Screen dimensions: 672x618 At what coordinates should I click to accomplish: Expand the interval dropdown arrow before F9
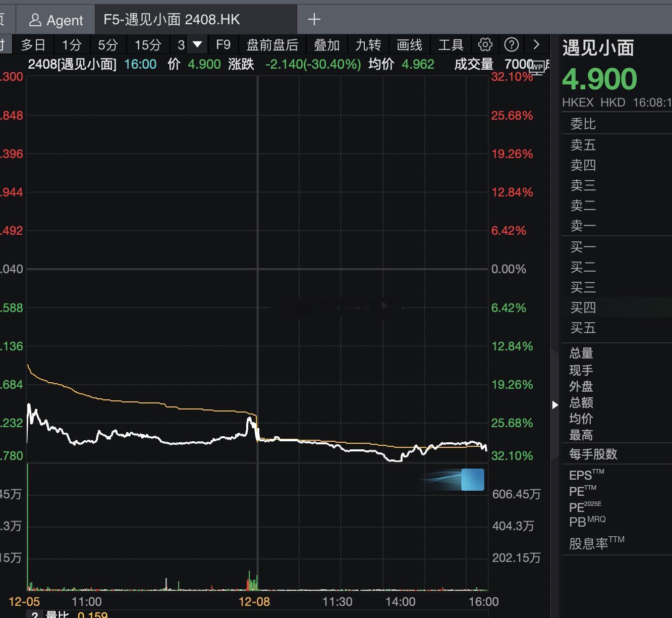tap(197, 45)
